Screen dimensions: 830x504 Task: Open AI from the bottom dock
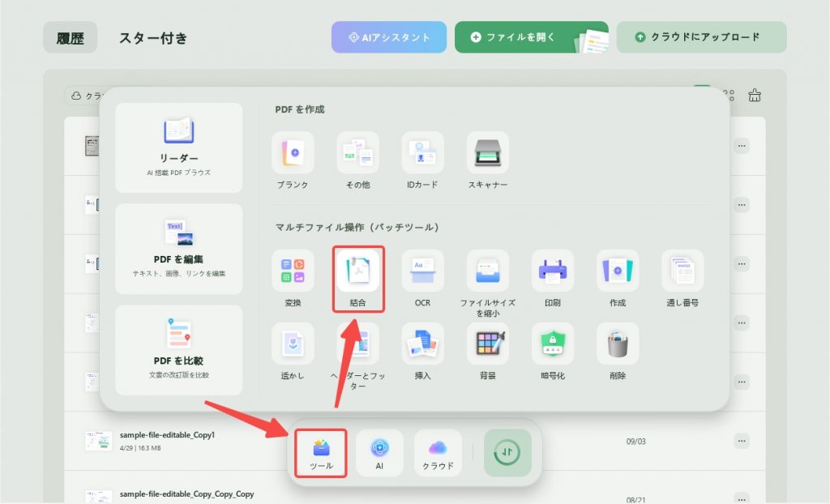click(x=379, y=453)
